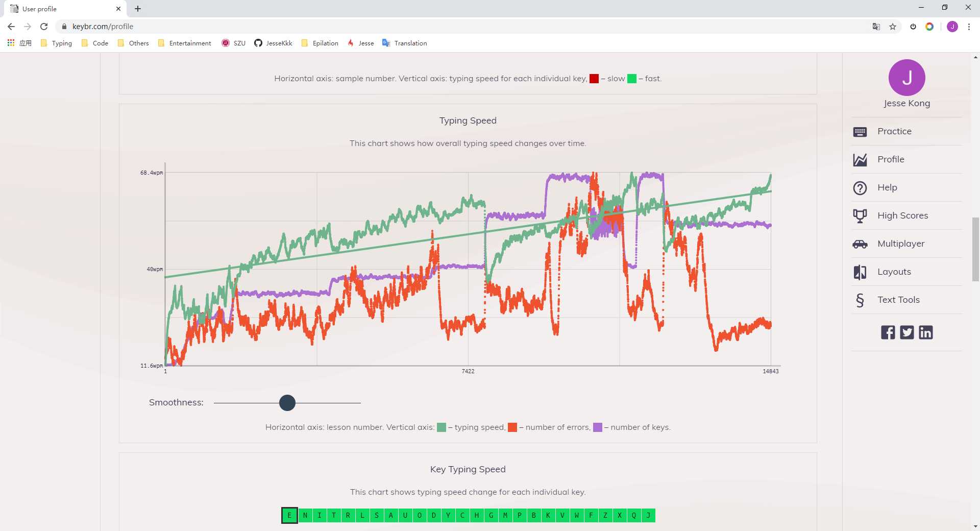980x531 pixels.
Task: Click the Jesse Kong username
Action: tap(906, 103)
